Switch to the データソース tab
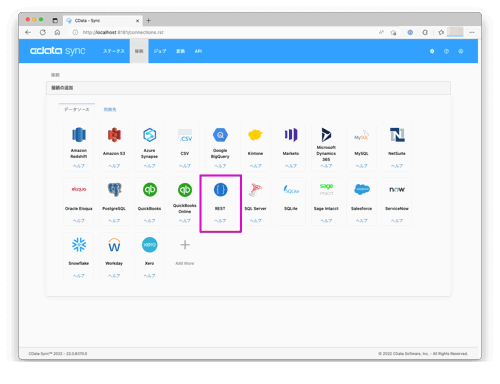 (x=77, y=109)
